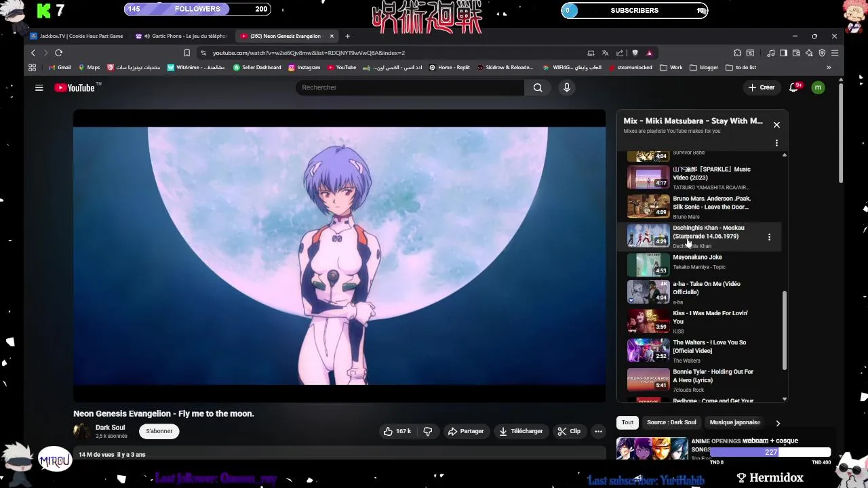Switch to the Gartic Phone tab
This screenshot has width=868, height=488.
point(183,36)
